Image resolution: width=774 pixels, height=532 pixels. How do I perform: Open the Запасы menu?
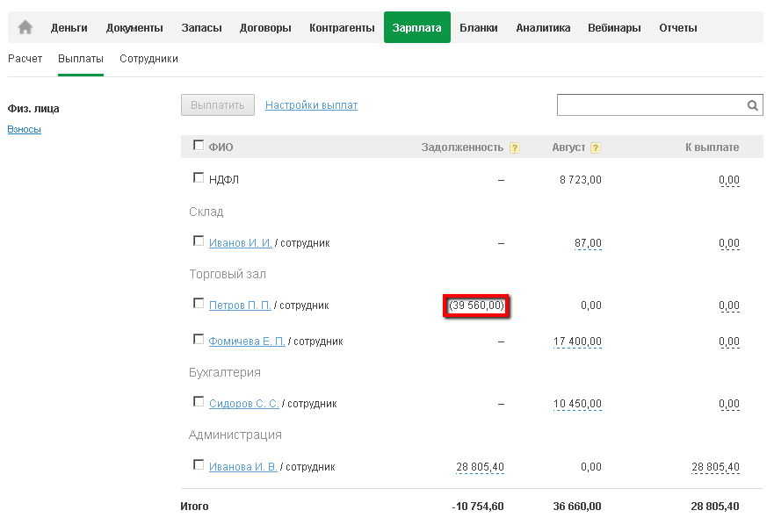click(x=201, y=27)
